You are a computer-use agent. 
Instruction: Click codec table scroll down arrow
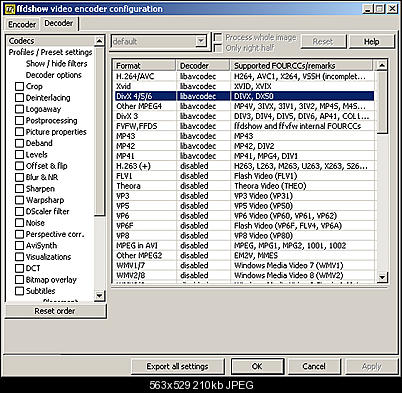pos(382,277)
